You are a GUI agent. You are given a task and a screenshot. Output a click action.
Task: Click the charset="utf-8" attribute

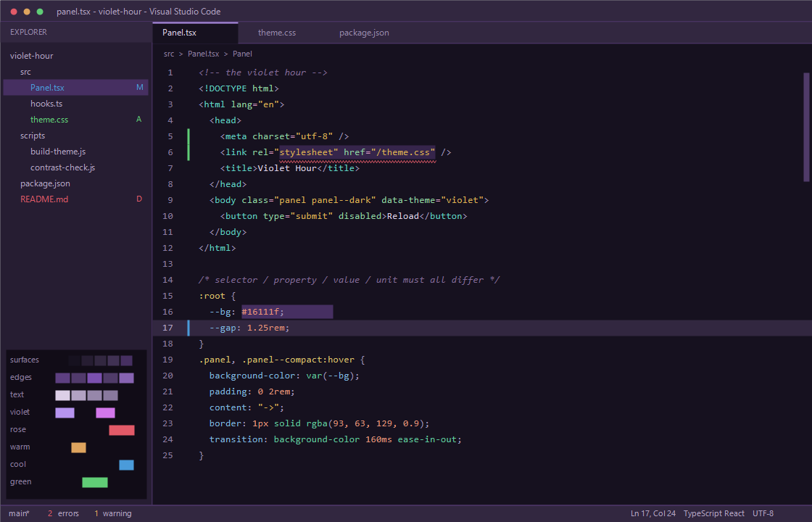point(293,136)
